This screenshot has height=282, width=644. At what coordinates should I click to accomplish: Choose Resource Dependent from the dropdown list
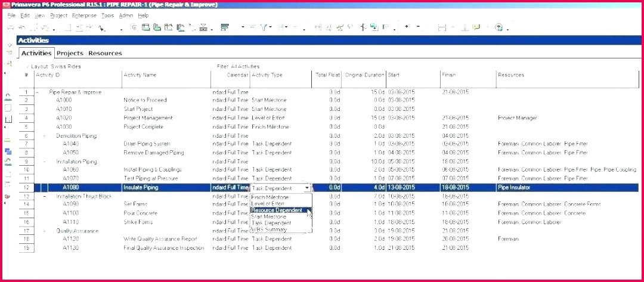pos(277,210)
